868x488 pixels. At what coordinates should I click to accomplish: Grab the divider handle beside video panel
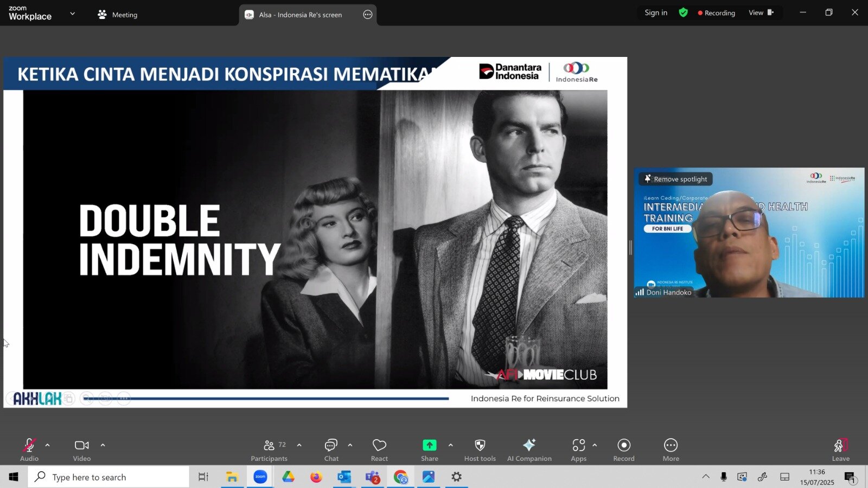(x=630, y=247)
